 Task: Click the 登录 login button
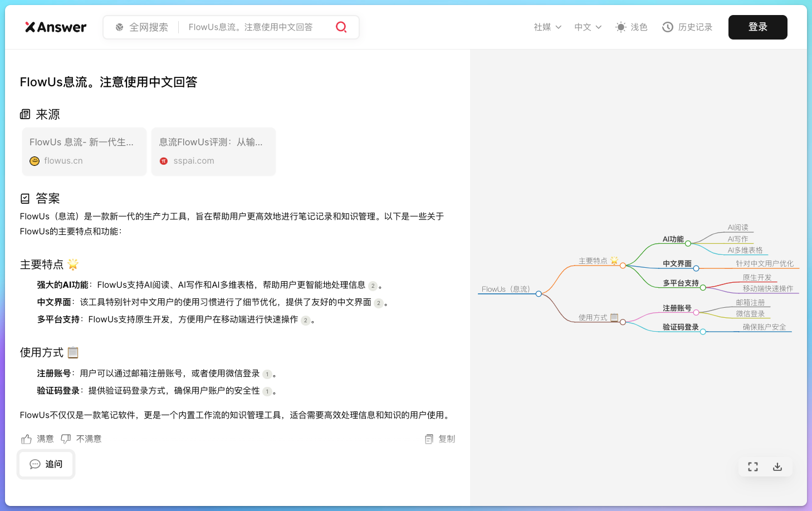click(x=757, y=27)
